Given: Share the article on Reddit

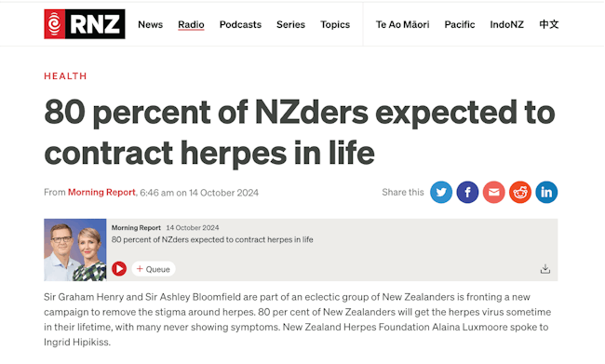Looking at the screenshot, I should point(520,192).
